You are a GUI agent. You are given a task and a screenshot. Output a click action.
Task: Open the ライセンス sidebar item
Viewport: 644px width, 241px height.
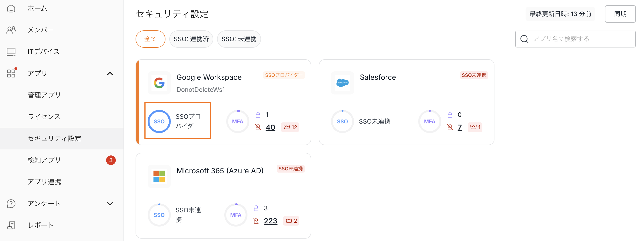click(44, 117)
